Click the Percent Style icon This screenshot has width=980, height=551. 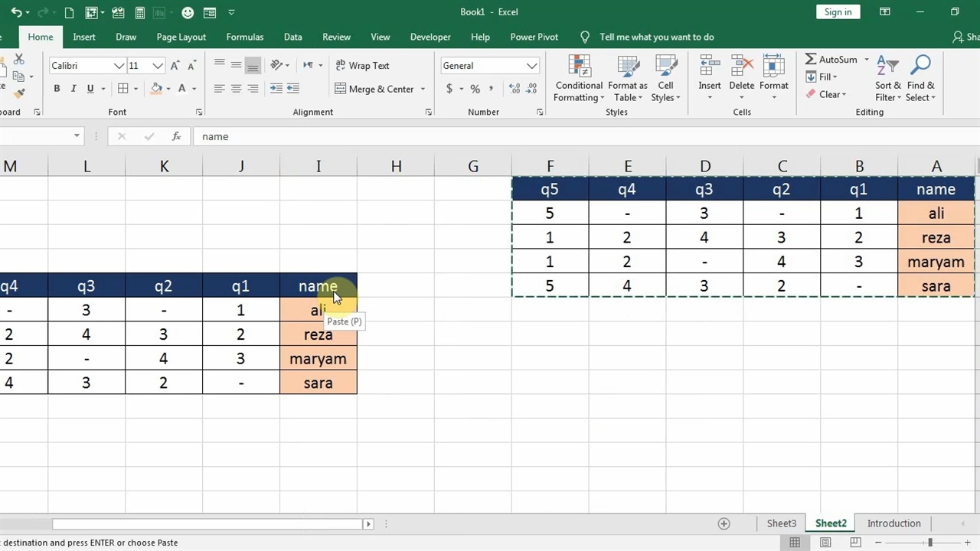pos(475,90)
